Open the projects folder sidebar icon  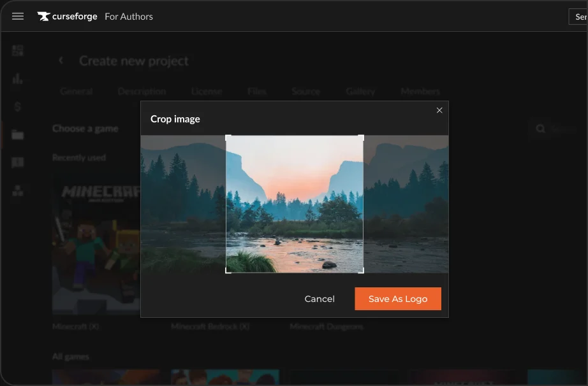(18, 134)
